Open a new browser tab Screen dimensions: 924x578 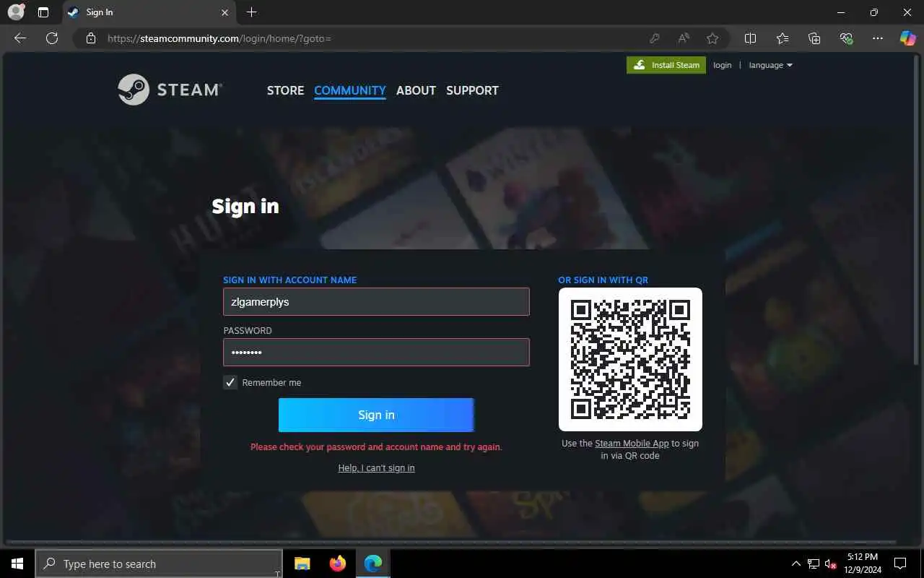(251, 12)
